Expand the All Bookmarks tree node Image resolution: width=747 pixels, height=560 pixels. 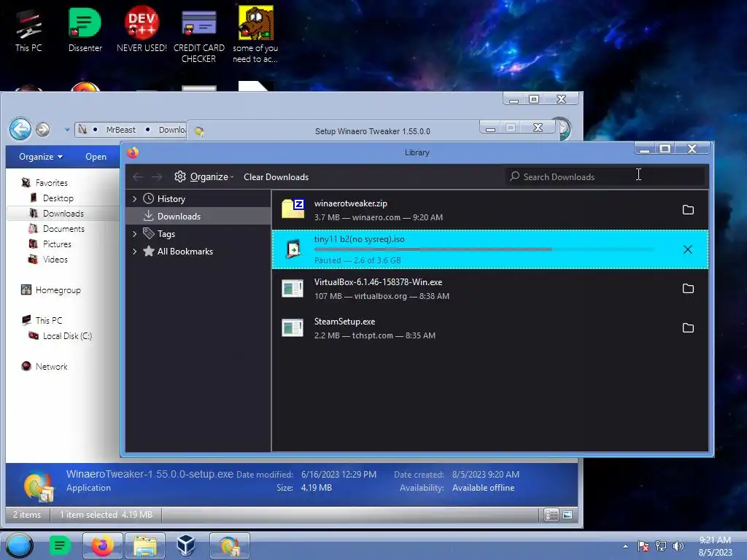134,252
